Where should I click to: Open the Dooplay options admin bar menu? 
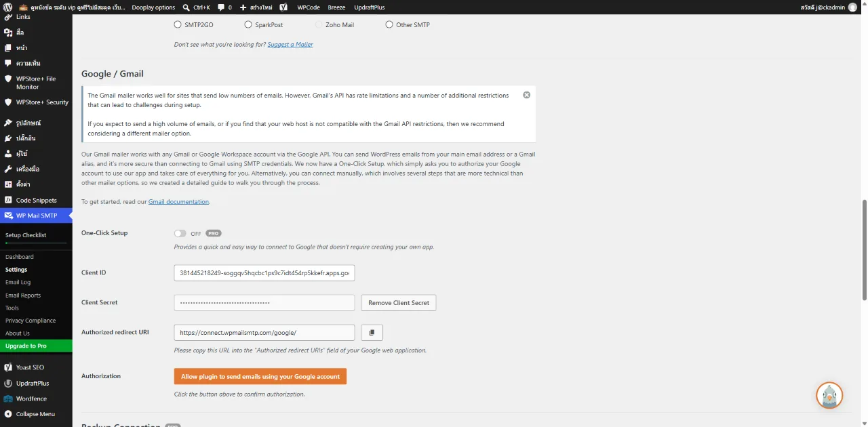click(x=153, y=7)
